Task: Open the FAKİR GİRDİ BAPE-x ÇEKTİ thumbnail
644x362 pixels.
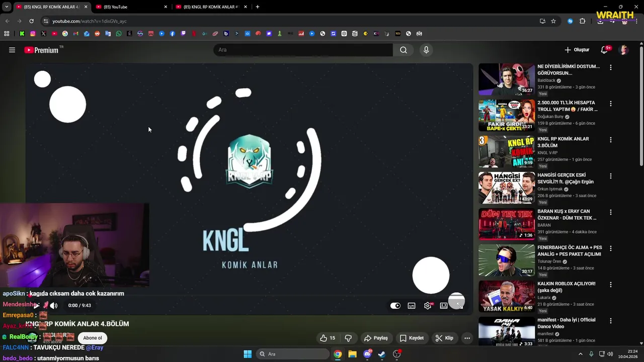Action: tap(507, 116)
